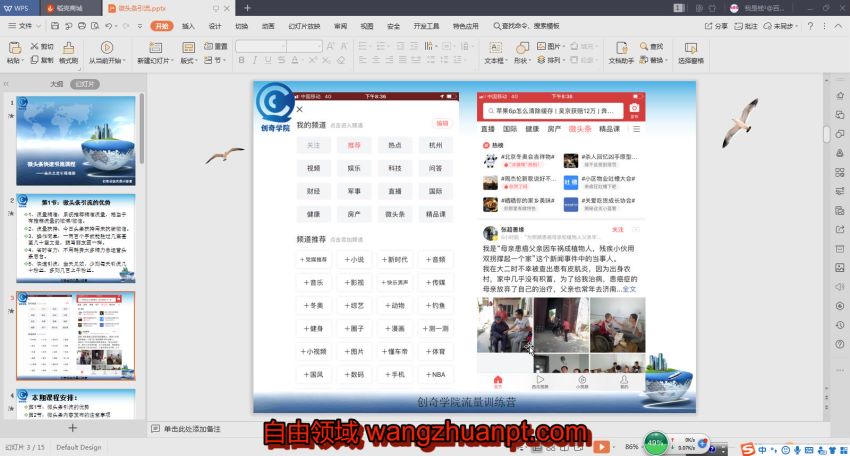
Task: Click the New Slide (新建幻灯片) icon
Action: coord(156,48)
